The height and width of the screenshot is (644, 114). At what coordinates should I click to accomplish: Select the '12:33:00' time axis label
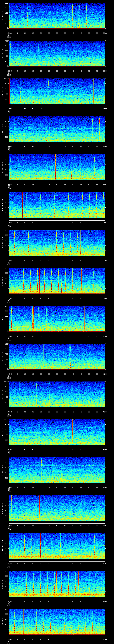click(x=9, y=109)
